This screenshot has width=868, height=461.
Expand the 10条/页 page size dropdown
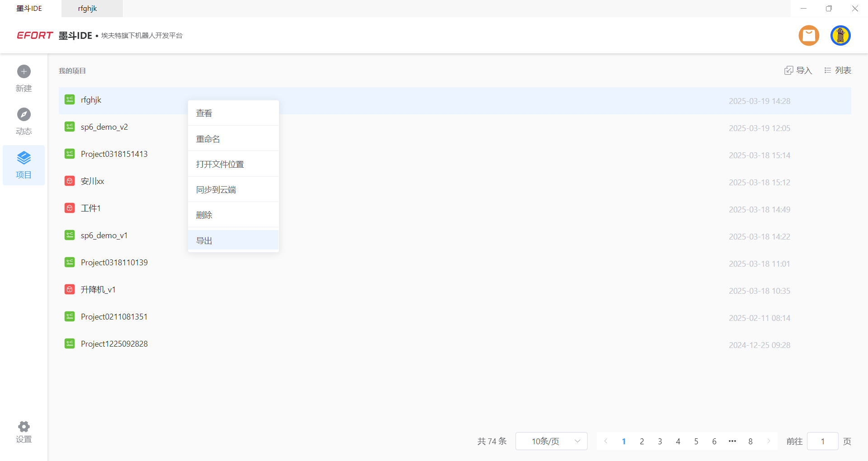tap(551, 441)
